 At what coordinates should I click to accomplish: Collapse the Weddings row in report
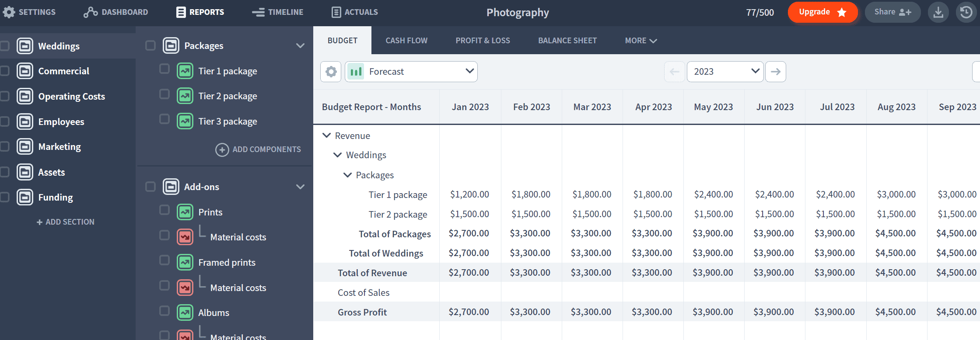click(x=337, y=155)
